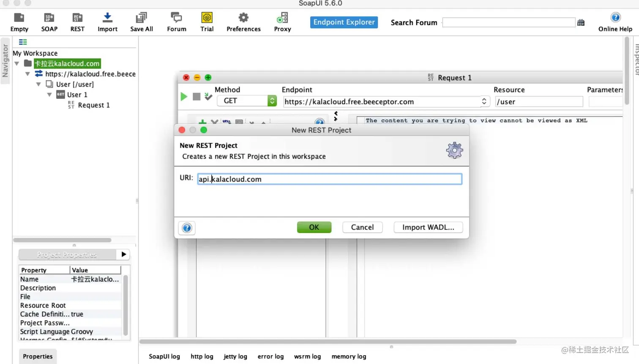Click the Search Forum input field

pos(509,22)
